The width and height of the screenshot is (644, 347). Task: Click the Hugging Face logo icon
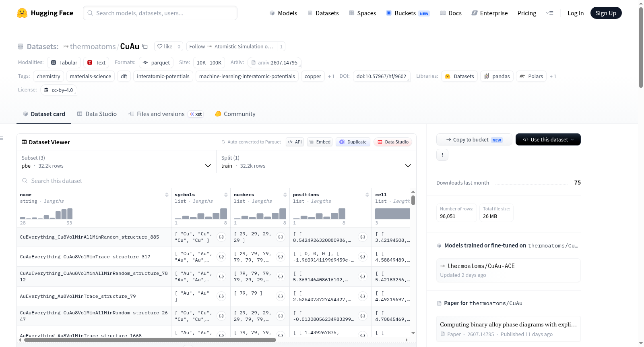coord(22,13)
